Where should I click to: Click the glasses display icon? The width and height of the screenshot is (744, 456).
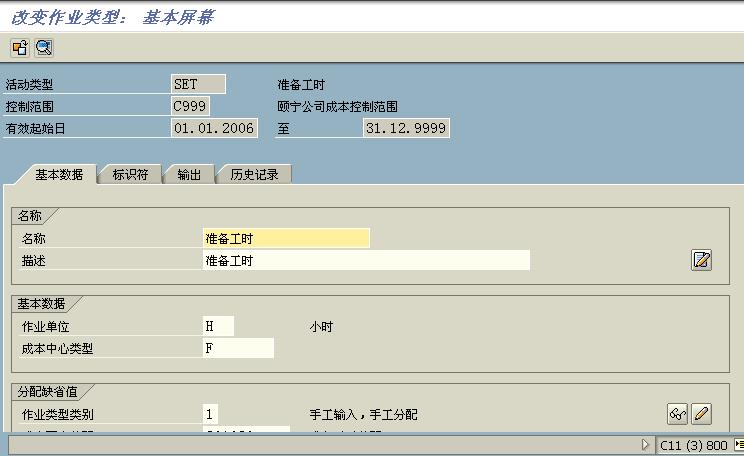click(x=678, y=414)
